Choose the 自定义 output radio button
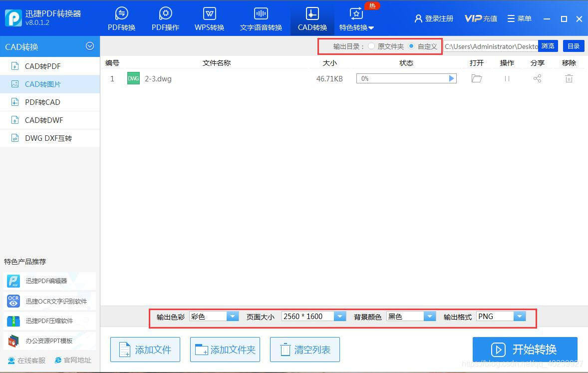 pyautogui.click(x=411, y=46)
